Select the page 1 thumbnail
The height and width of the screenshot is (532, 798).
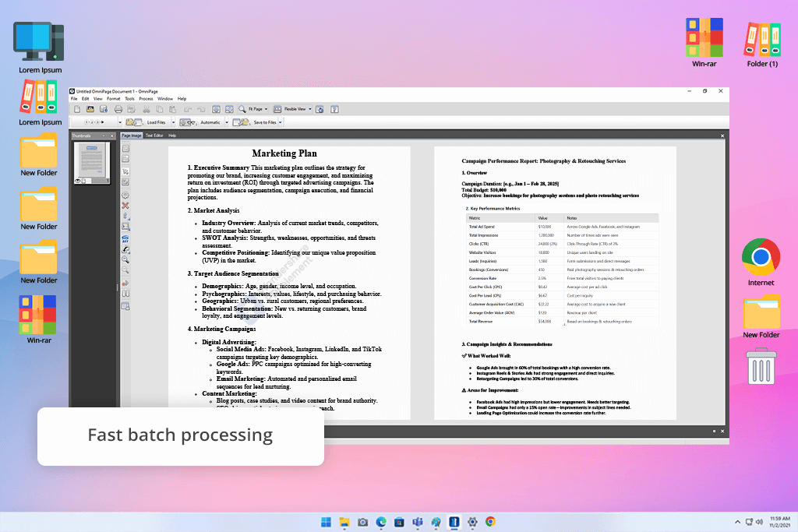[92, 163]
